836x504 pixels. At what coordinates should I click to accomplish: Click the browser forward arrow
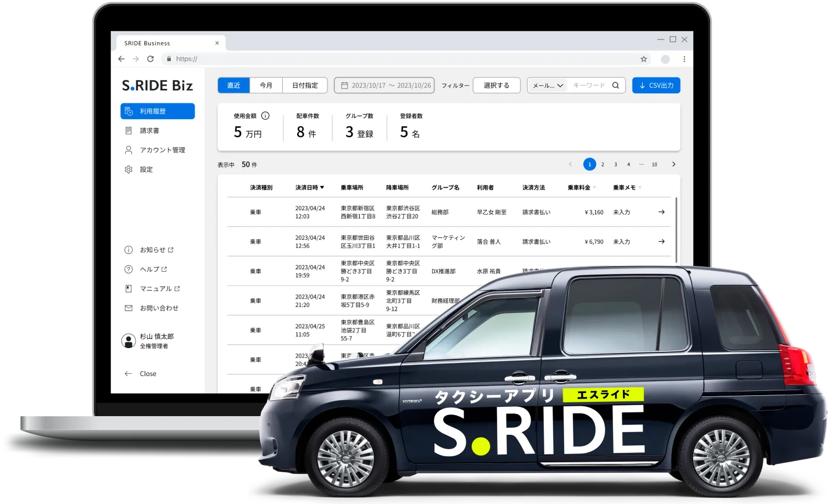[x=136, y=59]
